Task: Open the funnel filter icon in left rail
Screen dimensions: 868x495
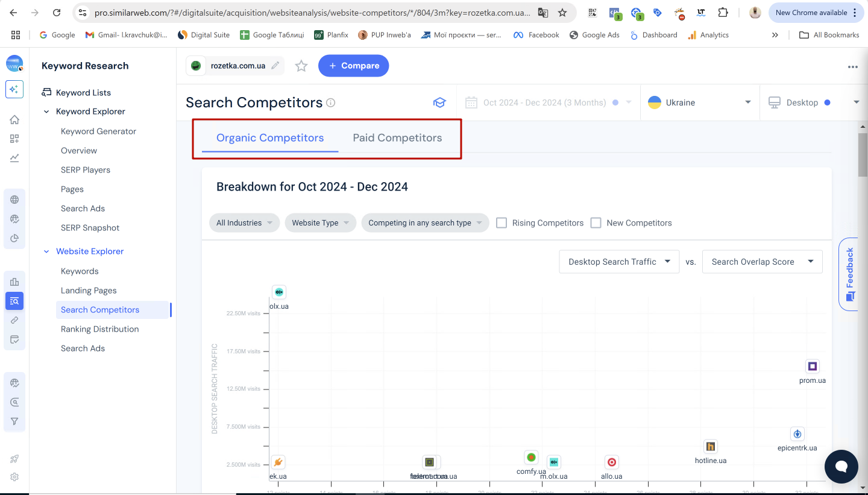Action: pyautogui.click(x=14, y=421)
